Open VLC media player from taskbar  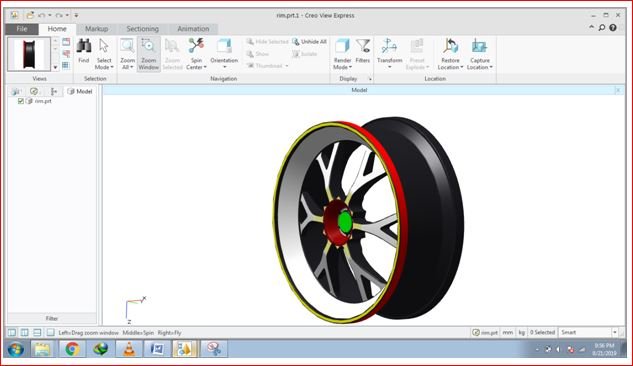(129, 349)
